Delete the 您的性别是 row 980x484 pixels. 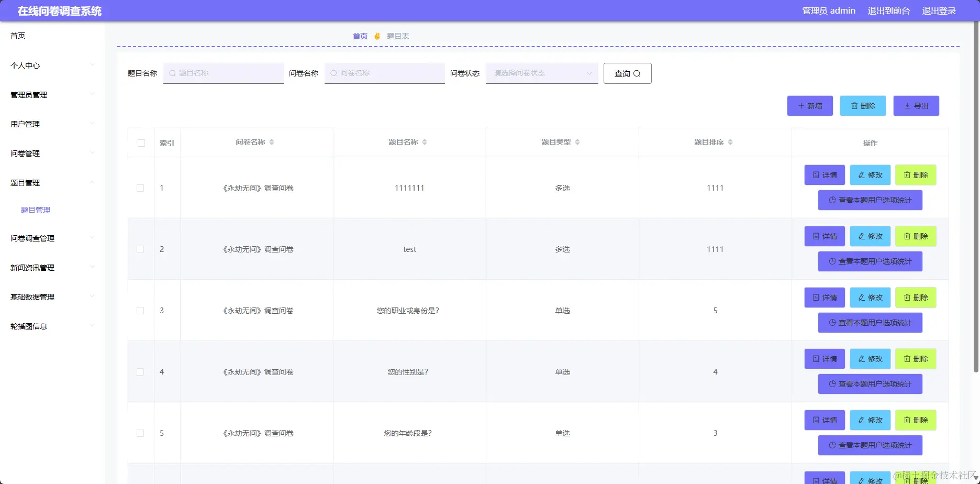(916, 359)
